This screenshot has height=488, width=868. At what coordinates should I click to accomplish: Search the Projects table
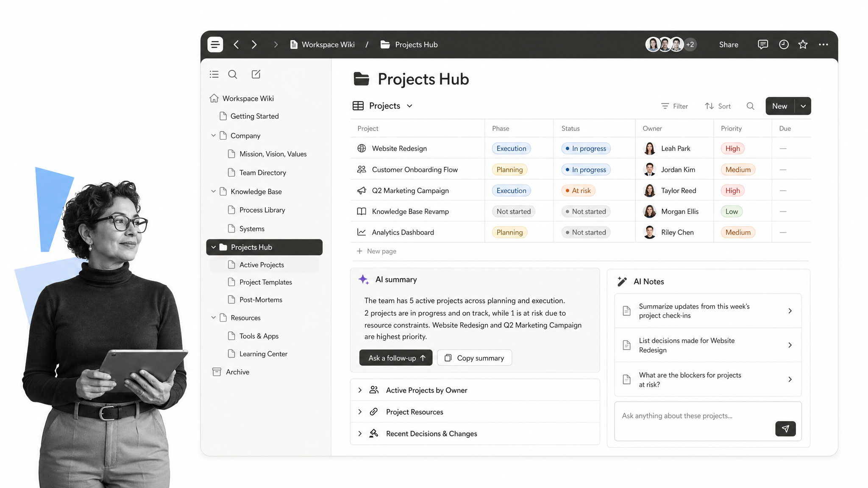pyautogui.click(x=750, y=106)
